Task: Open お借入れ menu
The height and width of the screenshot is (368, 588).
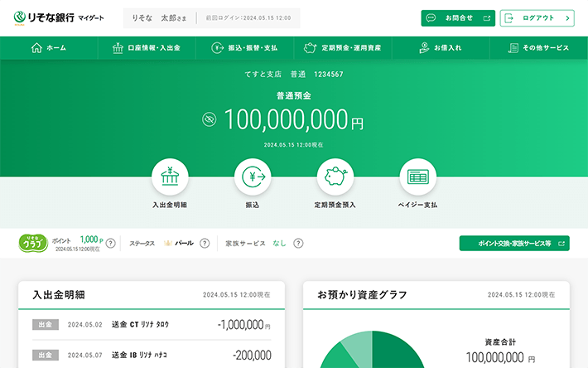Action: (441, 47)
